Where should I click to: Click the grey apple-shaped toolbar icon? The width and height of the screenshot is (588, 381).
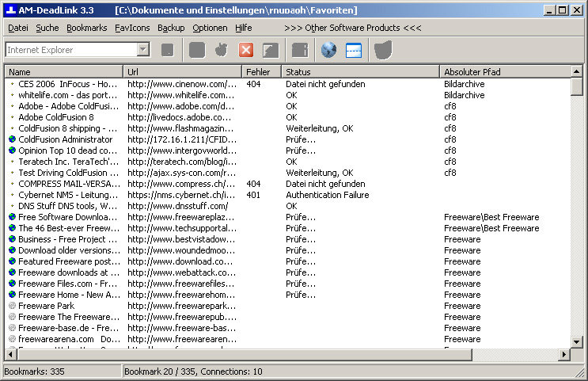pos(222,50)
